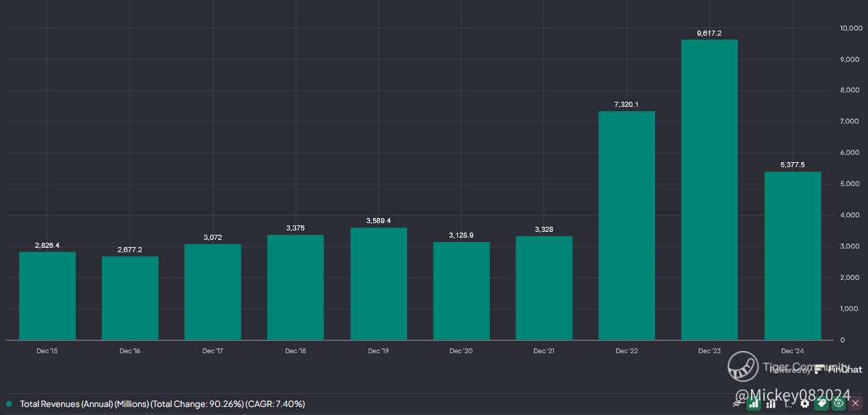868x415 pixels.
Task: Click the Dec '20 x-axis label
Action: pos(461,351)
